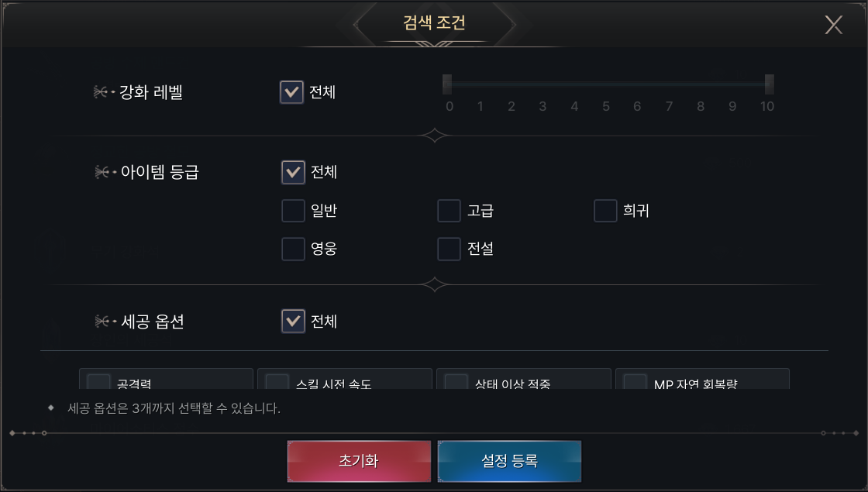Image resolution: width=868 pixels, height=492 pixels.
Task: Close the 검색 조건 dialog
Action: click(x=833, y=25)
